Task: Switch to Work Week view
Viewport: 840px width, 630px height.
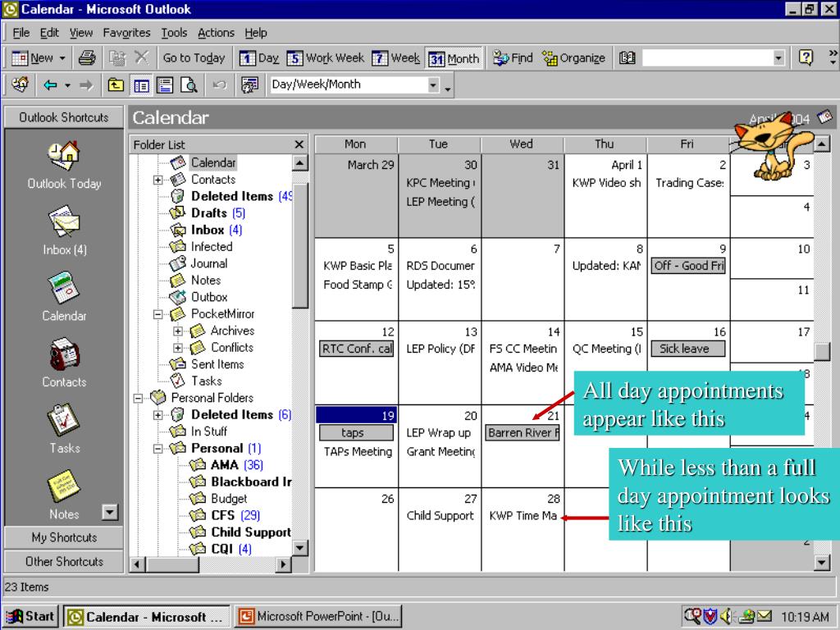Action: coord(325,58)
